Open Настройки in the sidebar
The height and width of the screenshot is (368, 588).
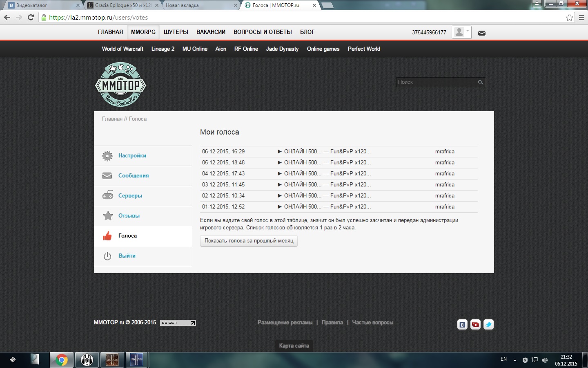132,155
